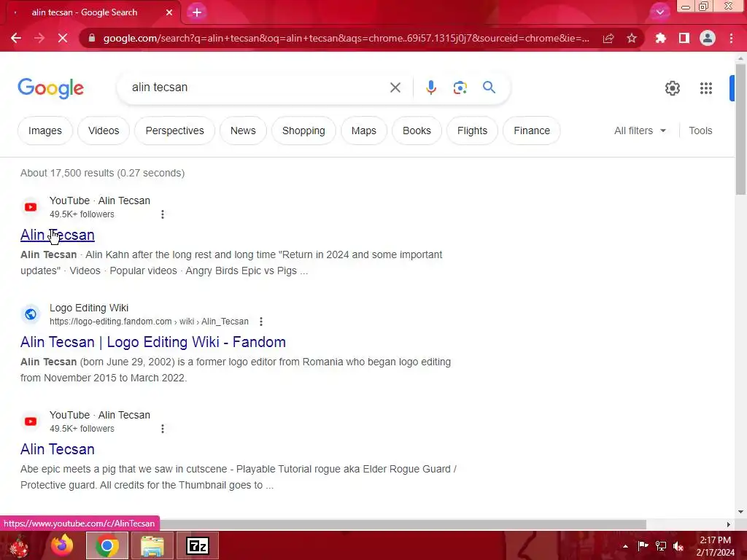747x560 pixels.
Task: Click Chrome icon on the taskbar
Action: (x=107, y=545)
